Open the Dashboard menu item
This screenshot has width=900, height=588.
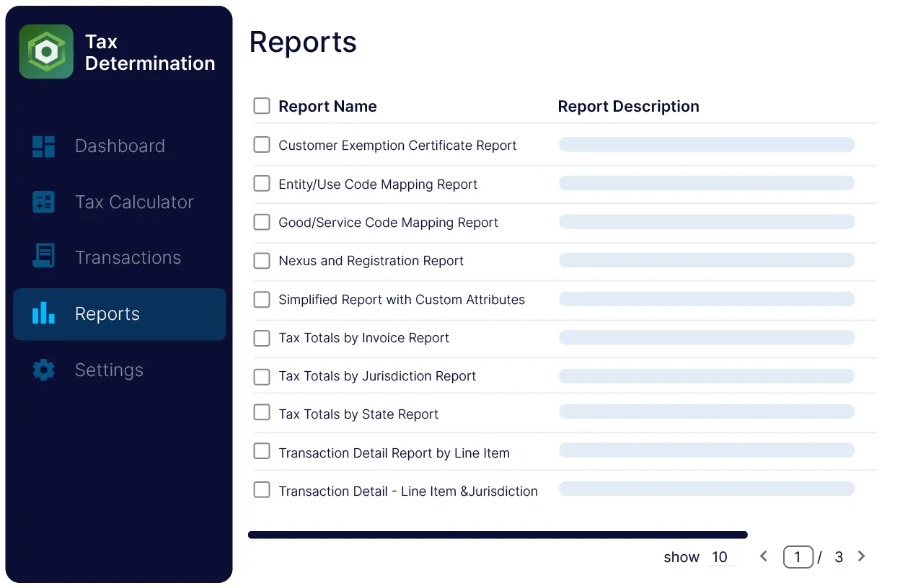point(120,146)
